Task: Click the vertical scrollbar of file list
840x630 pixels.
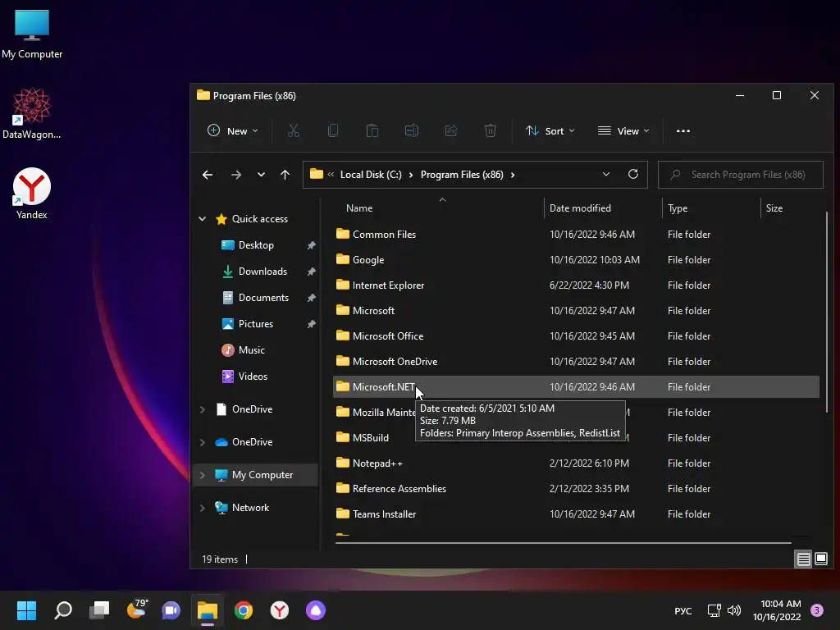Action: (827, 312)
